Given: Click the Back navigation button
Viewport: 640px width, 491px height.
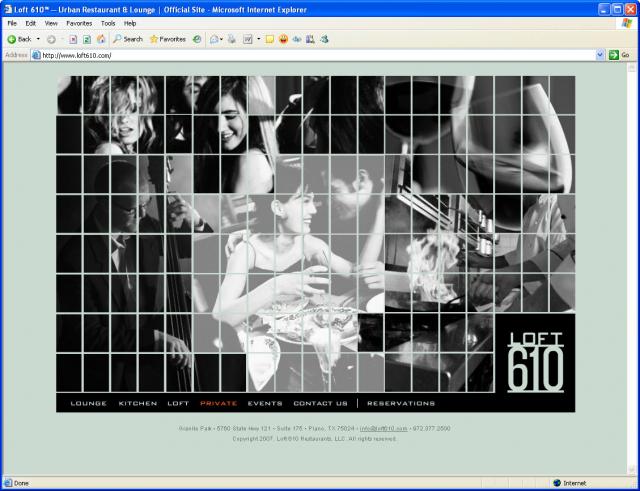Looking at the screenshot, I should point(18,39).
